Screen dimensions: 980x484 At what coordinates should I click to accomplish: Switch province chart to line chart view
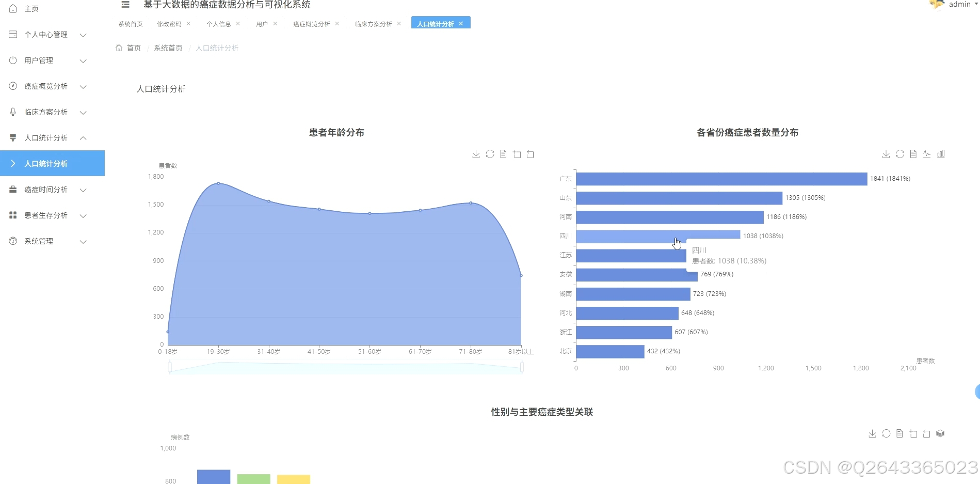pos(926,153)
